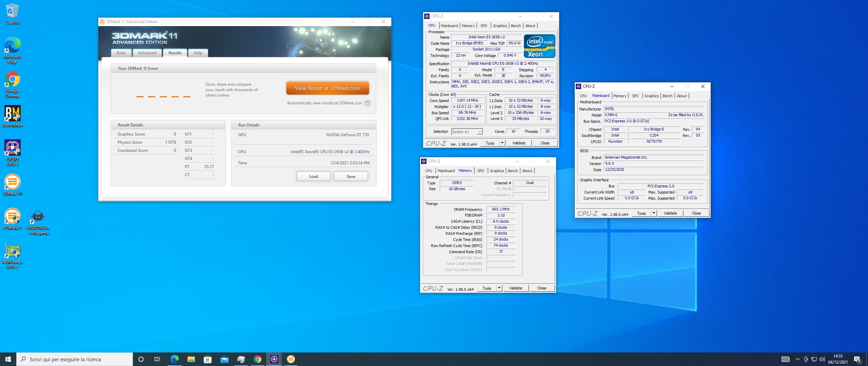Open Cortana circle icon on taskbar
Viewport: 868px width, 366px height.
(x=141, y=359)
